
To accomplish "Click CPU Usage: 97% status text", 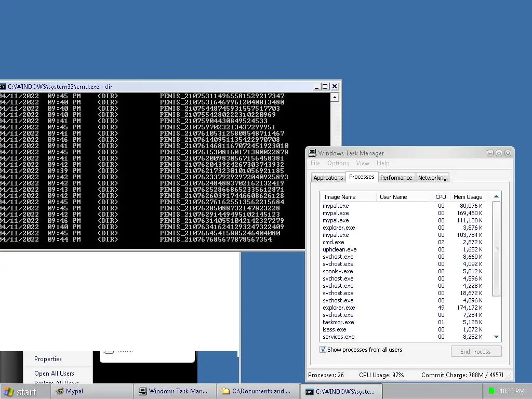I will (381, 375).
